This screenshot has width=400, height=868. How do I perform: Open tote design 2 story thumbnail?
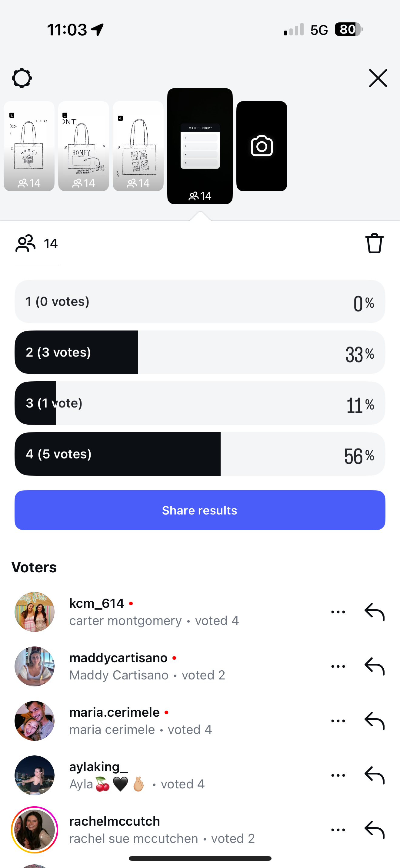tap(29, 146)
